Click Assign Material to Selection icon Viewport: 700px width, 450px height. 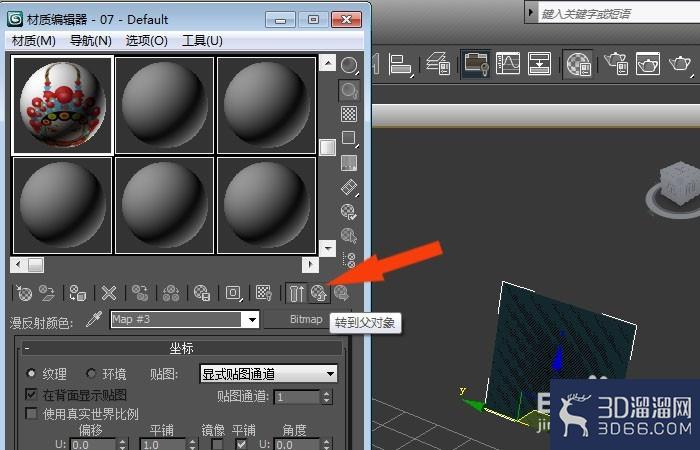click(x=78, y=293)
